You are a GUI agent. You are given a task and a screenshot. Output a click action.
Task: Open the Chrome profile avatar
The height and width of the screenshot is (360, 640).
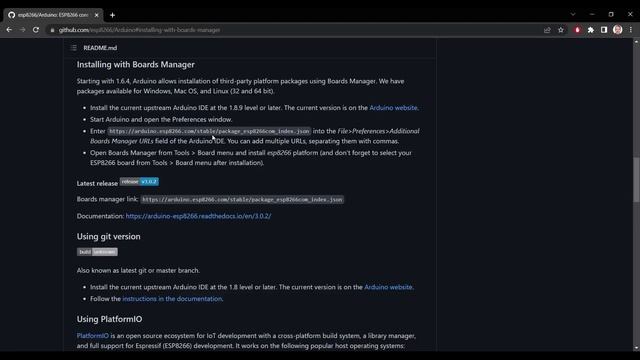618,29
